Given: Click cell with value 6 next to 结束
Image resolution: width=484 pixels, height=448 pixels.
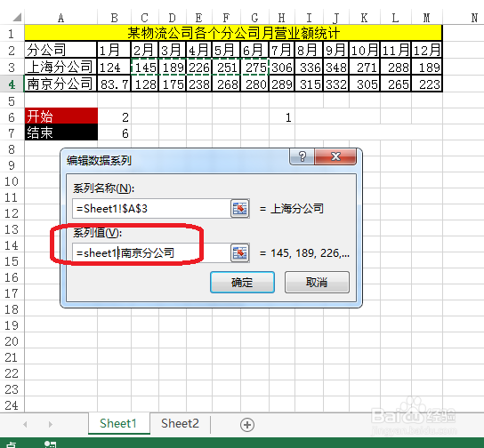Looking at the screenshot, I should (115, 133).
